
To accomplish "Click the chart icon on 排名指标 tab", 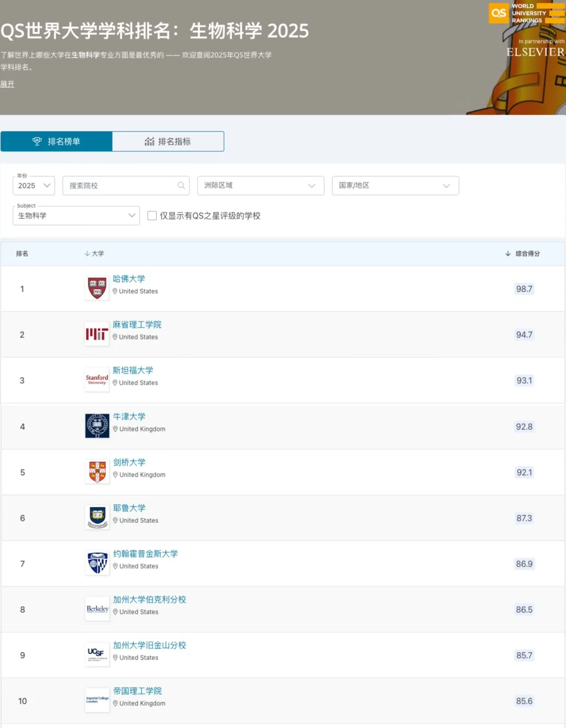I will click(149, 142).
